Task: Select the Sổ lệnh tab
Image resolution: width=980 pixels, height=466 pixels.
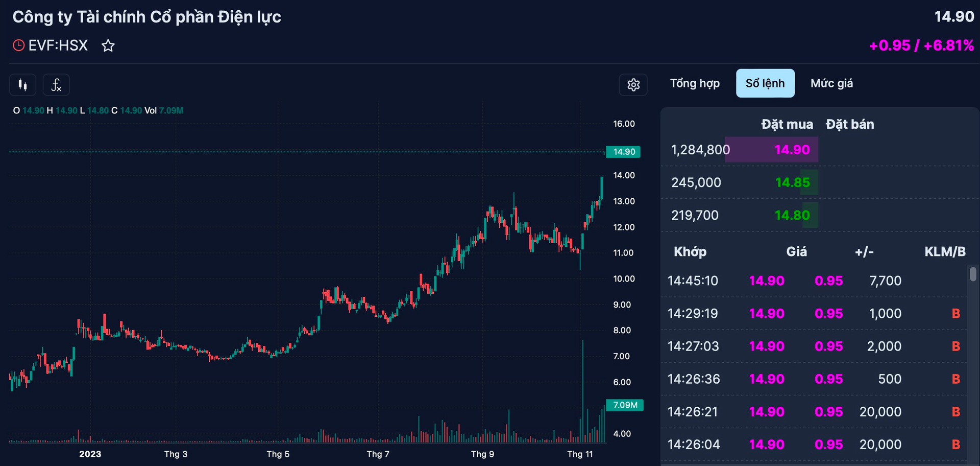Action: pyautogui.click(x=765, y=83)
